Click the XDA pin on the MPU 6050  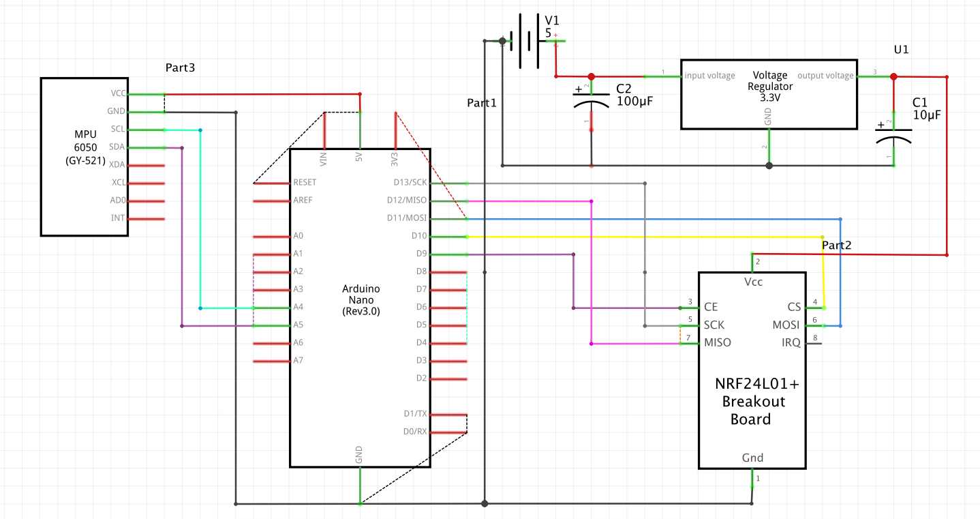147,165
